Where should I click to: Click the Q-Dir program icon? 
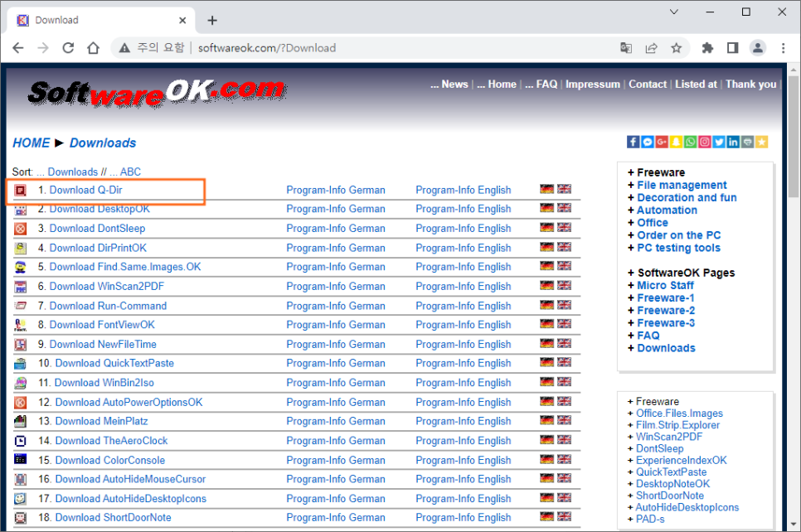[x=20, y=191]
